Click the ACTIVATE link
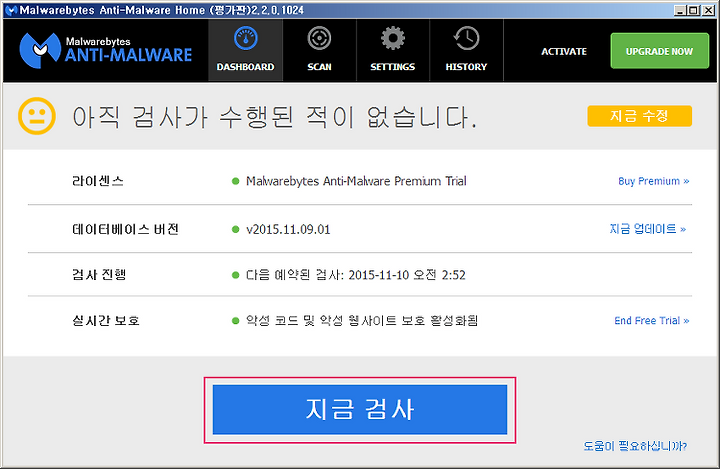The height and width of the screenshot is (469, 720). pyautogui.click(x=564, y=51)
